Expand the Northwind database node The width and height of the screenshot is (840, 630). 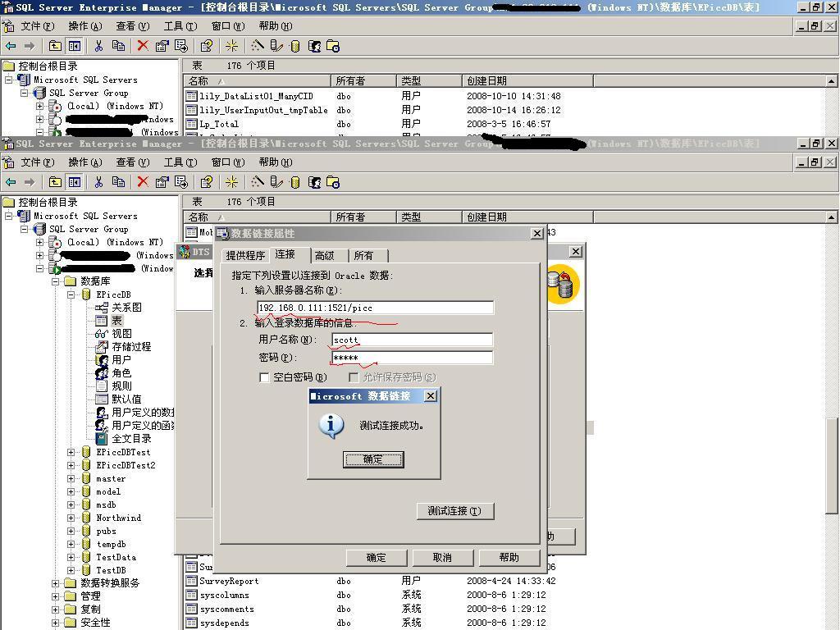point(71,518)
